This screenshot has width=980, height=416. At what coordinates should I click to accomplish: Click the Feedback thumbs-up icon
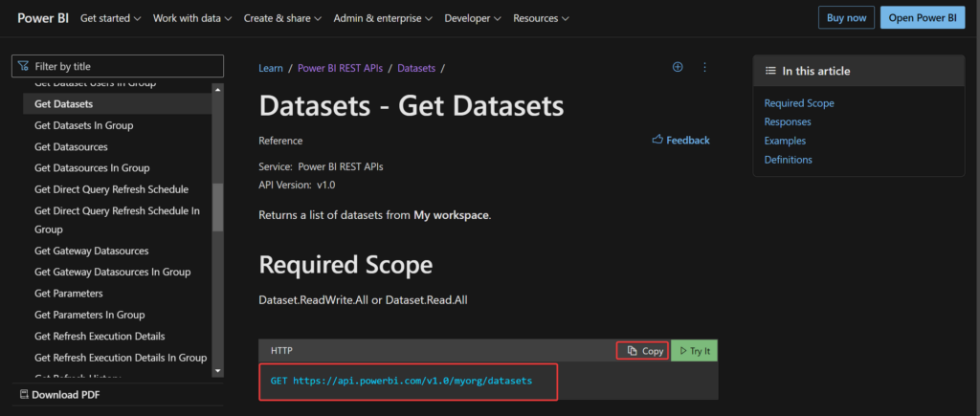657,140
